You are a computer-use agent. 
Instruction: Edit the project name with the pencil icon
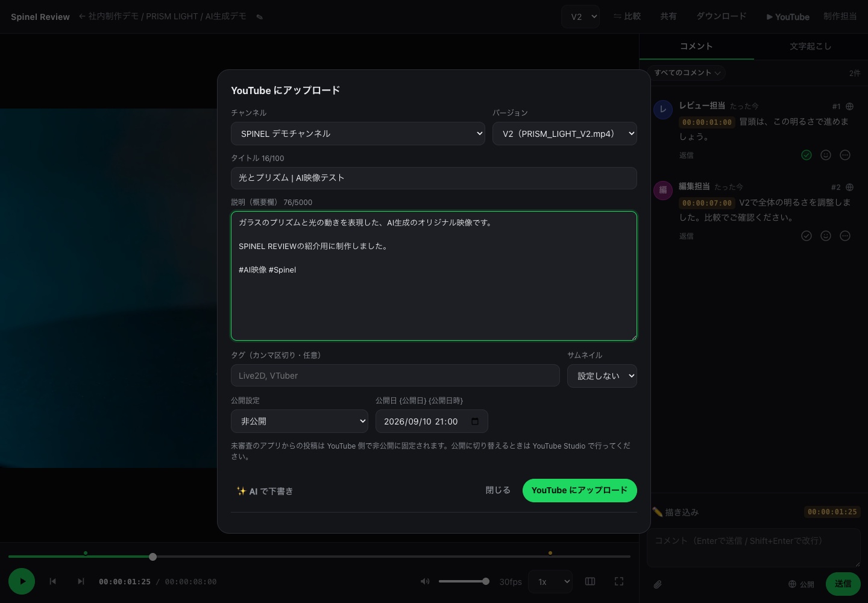[x=260, y=17]
